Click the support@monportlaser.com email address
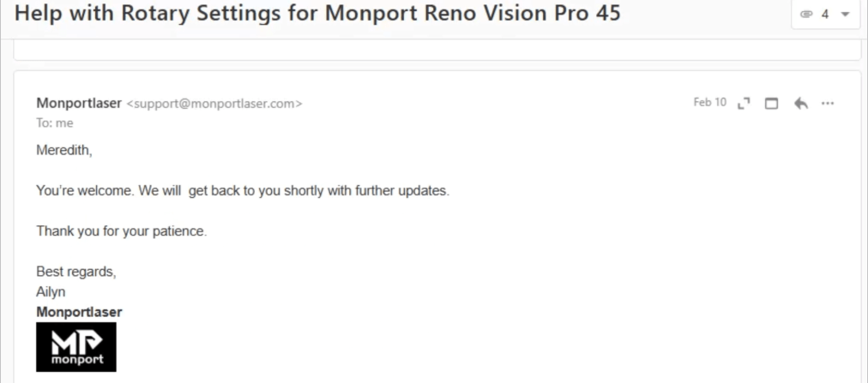Image resolution: width=868 pixels, height=383 pixels. tap(214, 104)
